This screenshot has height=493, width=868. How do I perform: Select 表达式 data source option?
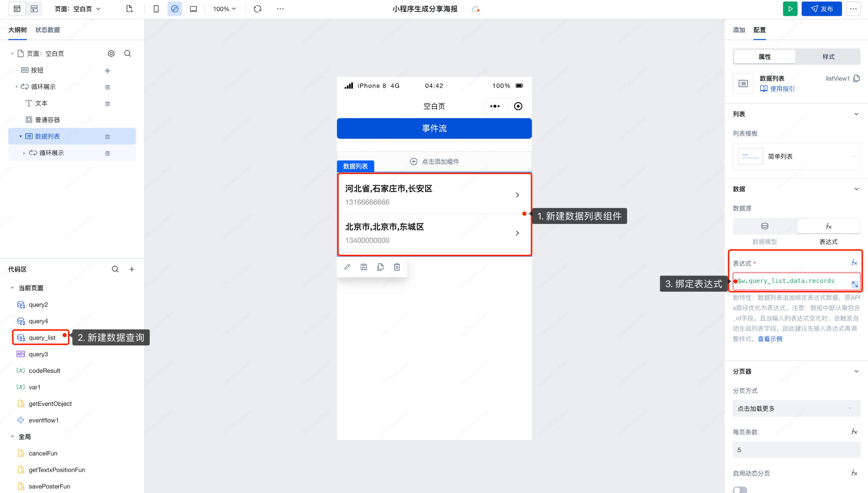coord(828,226)
